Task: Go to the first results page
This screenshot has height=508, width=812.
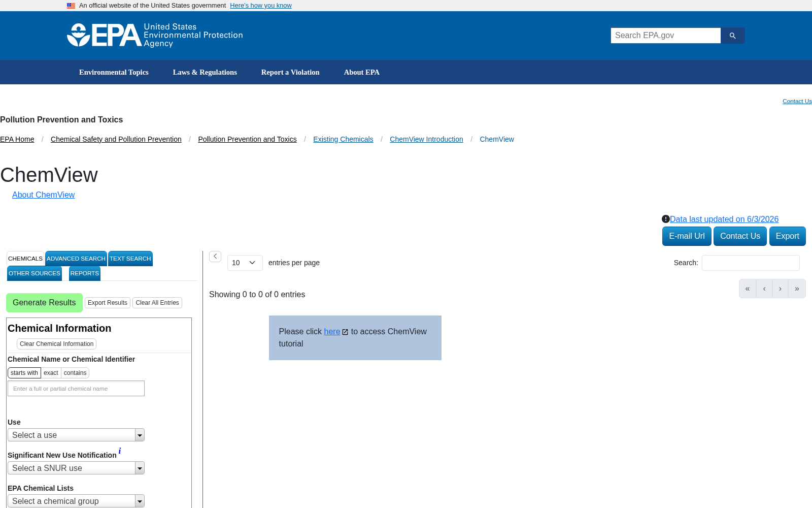Action: (x=748, y=289)
